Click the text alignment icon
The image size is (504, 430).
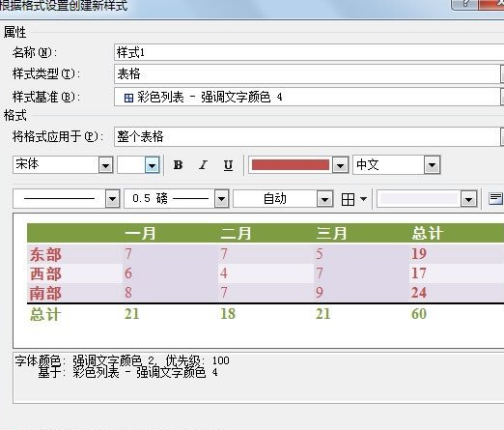(495, 198)
